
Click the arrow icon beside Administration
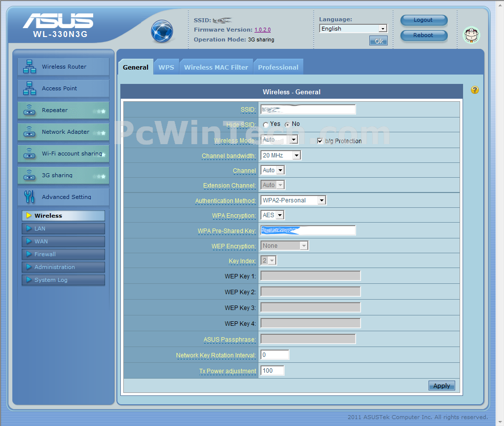click(29, 267)
